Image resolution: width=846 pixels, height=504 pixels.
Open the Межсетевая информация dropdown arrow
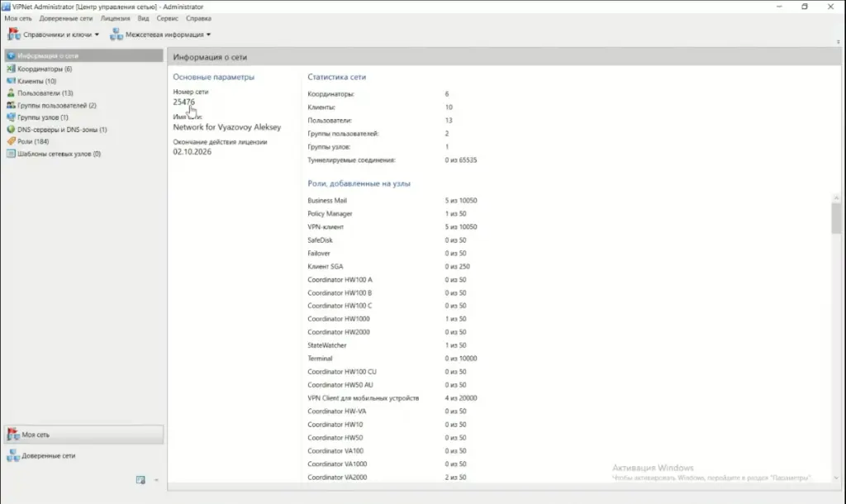[x=209, y=35]
